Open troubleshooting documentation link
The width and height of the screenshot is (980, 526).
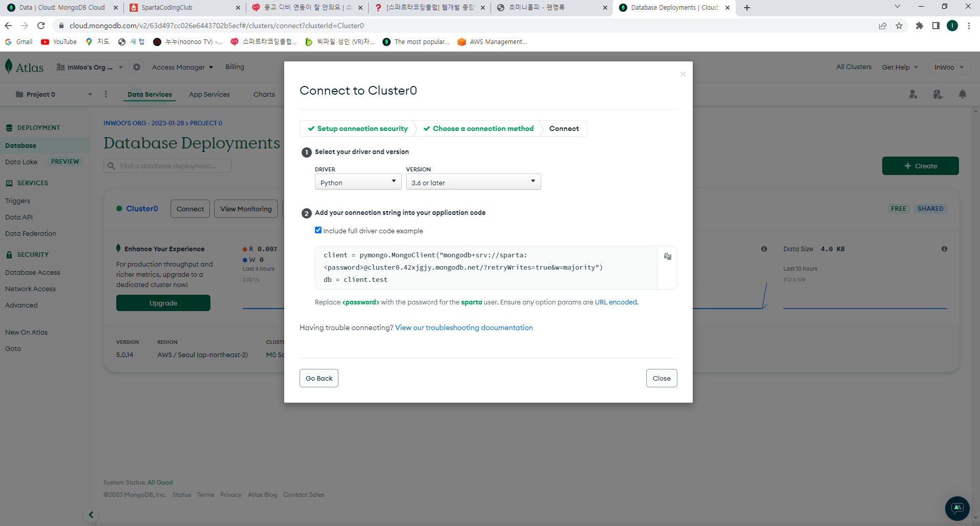464,327
